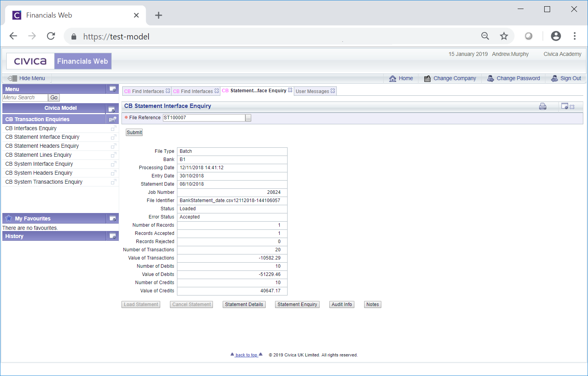Image resolution: width=588 pixels, height=376 pixels.
Task: Close the second CB Find Interfaces tab
Action: (x=216, y=91)
